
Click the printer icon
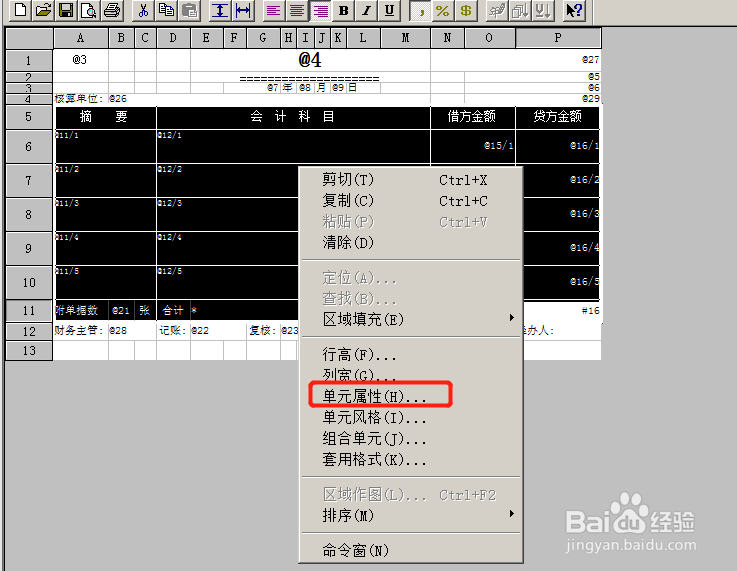[x=111, y=10]
